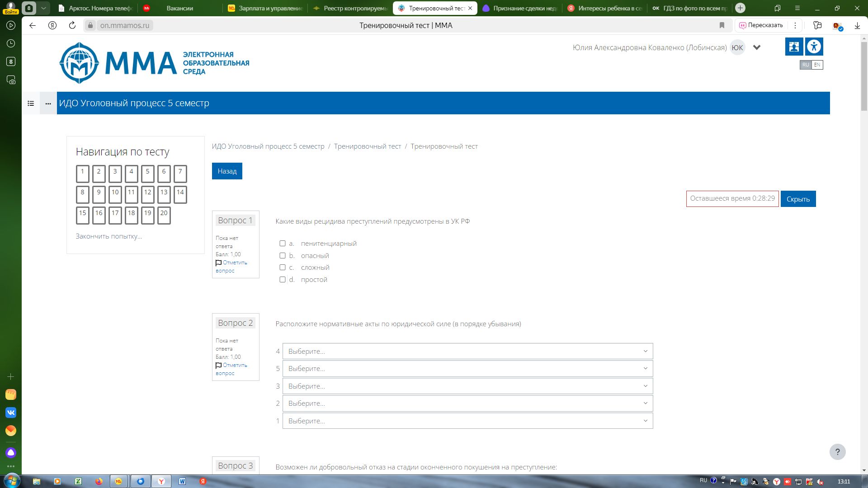Viewport: 868px width, 488px height.
Task: Bookmark this page using the bookmark icon
Action: click(x=722, y=25)
